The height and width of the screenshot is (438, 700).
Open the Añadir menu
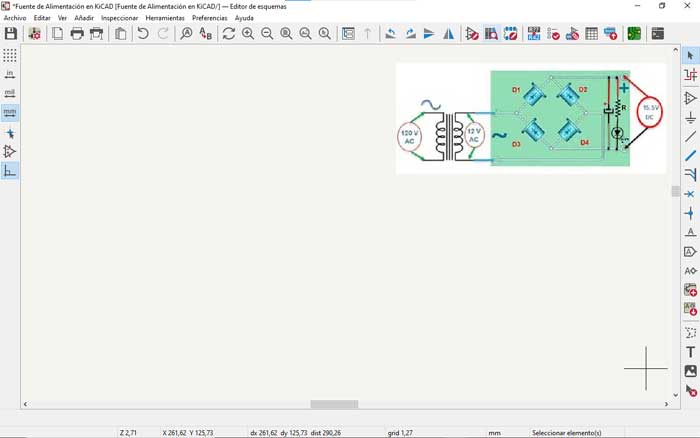[x=84, y=18]
